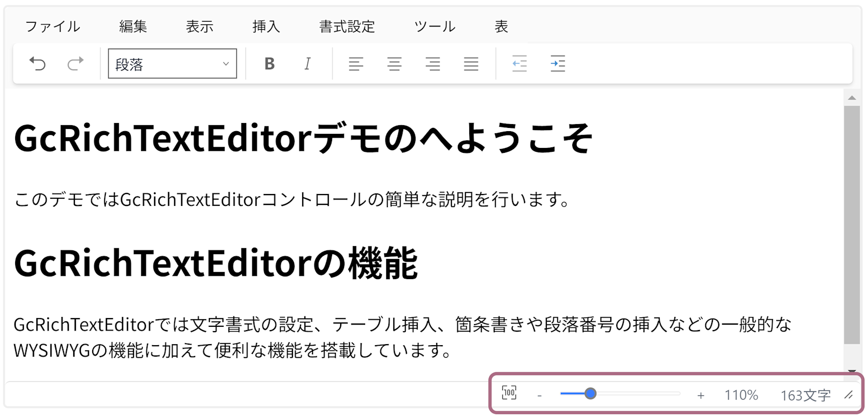Click the vertical scrollbar thumb
Screen dimensions: 868x420
852,224
